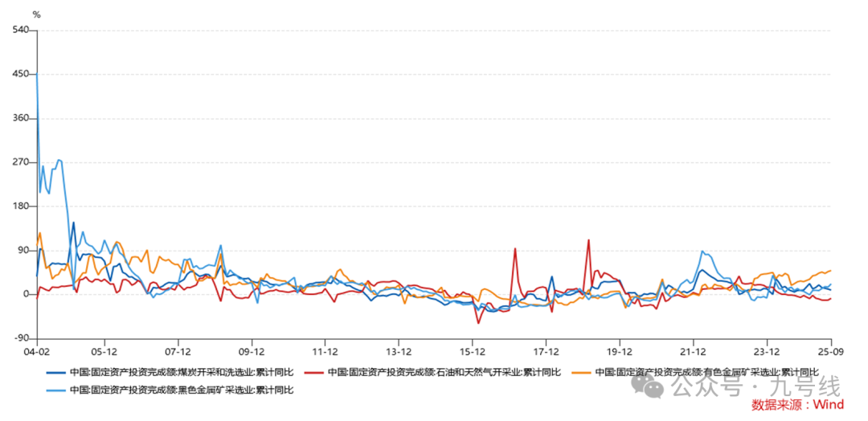Click the 04-02 x-axis date label

point(37,351)
